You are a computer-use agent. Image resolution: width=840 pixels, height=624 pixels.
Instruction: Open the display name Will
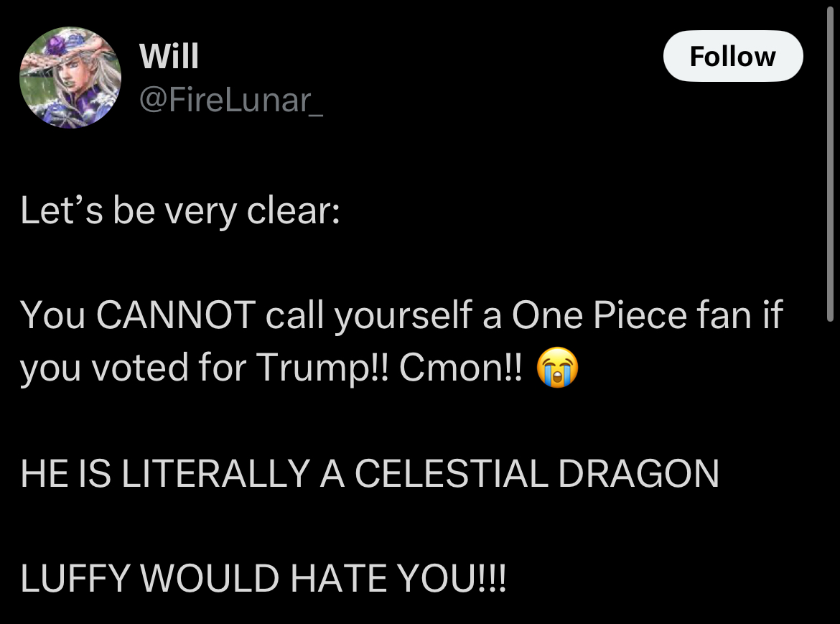coord(169,56)
